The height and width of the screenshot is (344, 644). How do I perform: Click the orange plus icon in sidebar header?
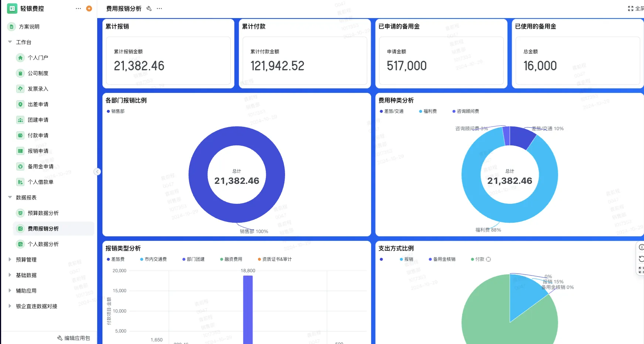pos(89,9)
